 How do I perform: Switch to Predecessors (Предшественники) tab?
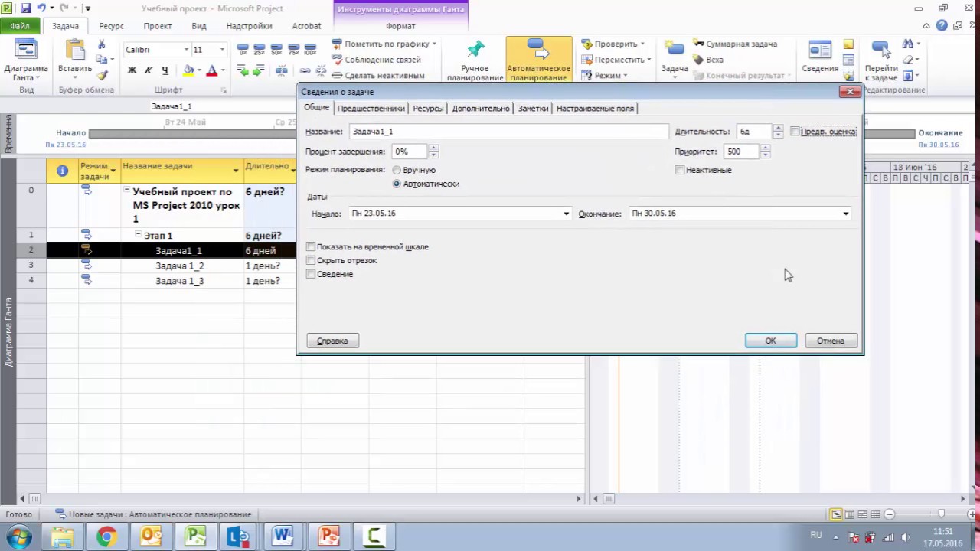(371, 109)
